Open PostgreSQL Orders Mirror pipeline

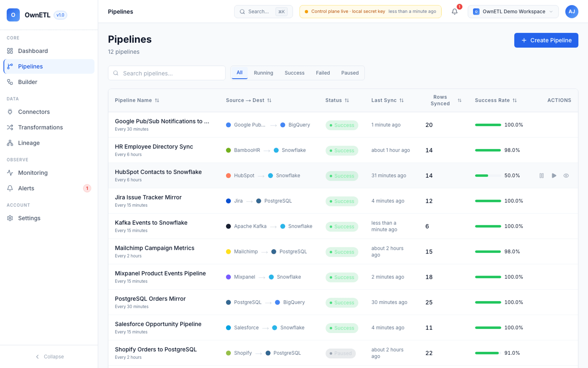(150, 299)
